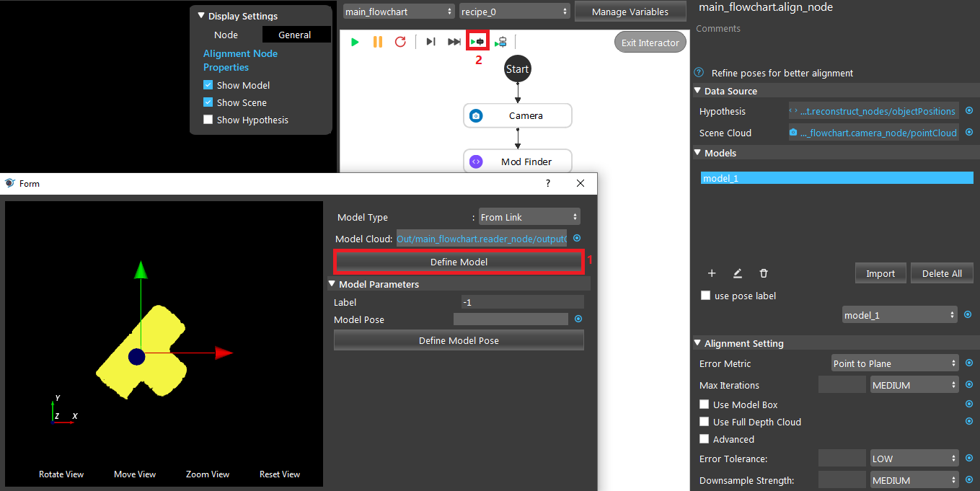Image resolution: width=980 pixels, height=491 pixels.
Task: Check the Use Model Box option
Action: pos(705,404)
